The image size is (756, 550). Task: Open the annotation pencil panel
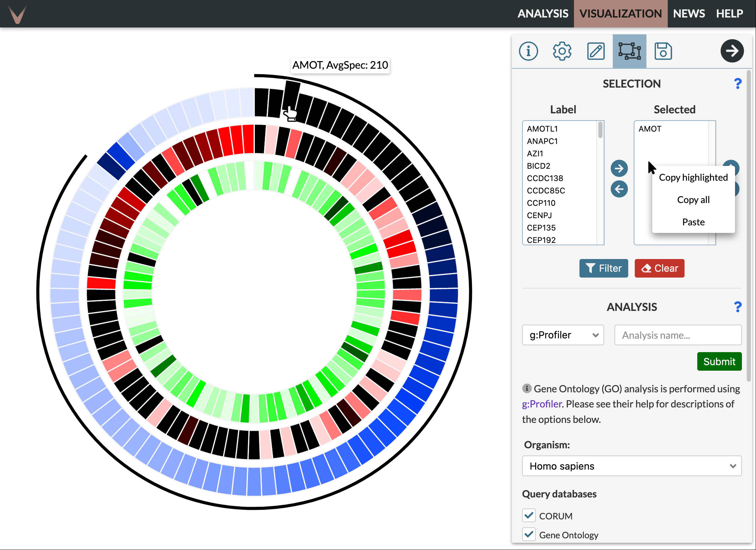[x=596, y=51]
